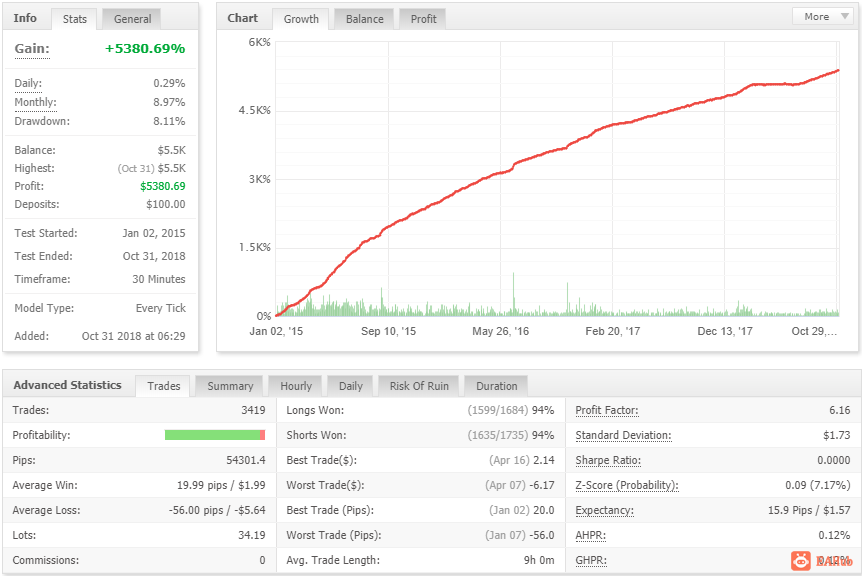Click the Expectancy label
The image size is (862, 576).
point(604,510)
